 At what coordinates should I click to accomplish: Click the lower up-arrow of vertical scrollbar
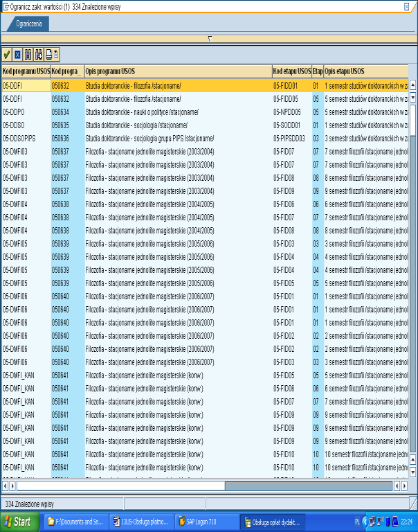tap(413, 460)
